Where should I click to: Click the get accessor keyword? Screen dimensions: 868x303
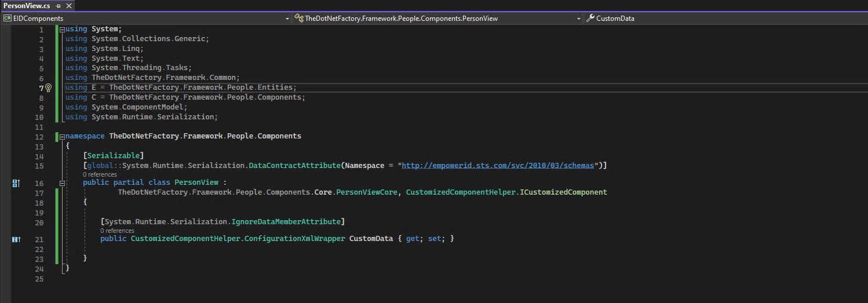413,239
